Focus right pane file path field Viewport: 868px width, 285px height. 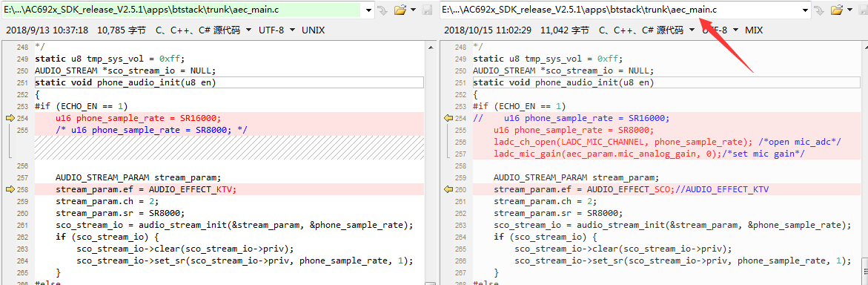point(626,10)
